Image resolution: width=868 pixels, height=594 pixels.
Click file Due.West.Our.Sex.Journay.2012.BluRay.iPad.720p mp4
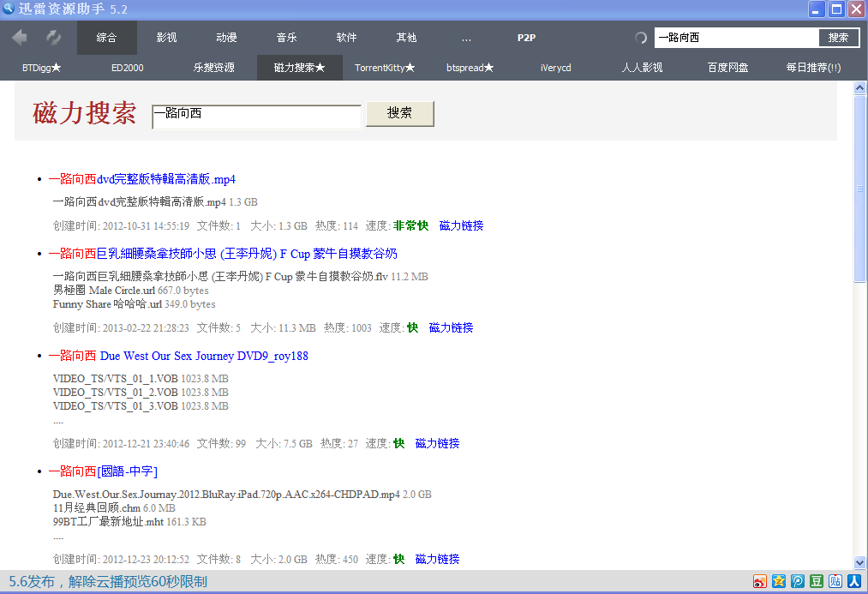(226, 495)
